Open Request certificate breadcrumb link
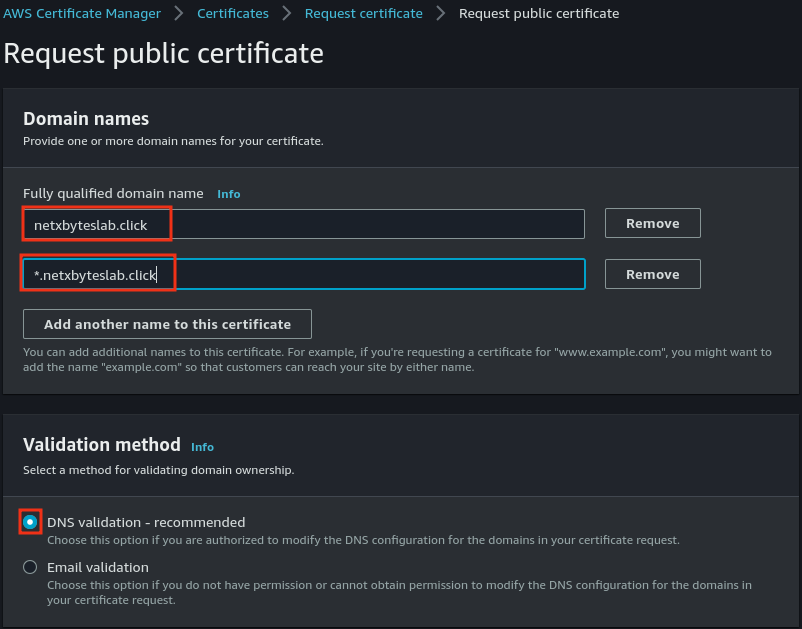802x629 pixels. tap(364, 13)
